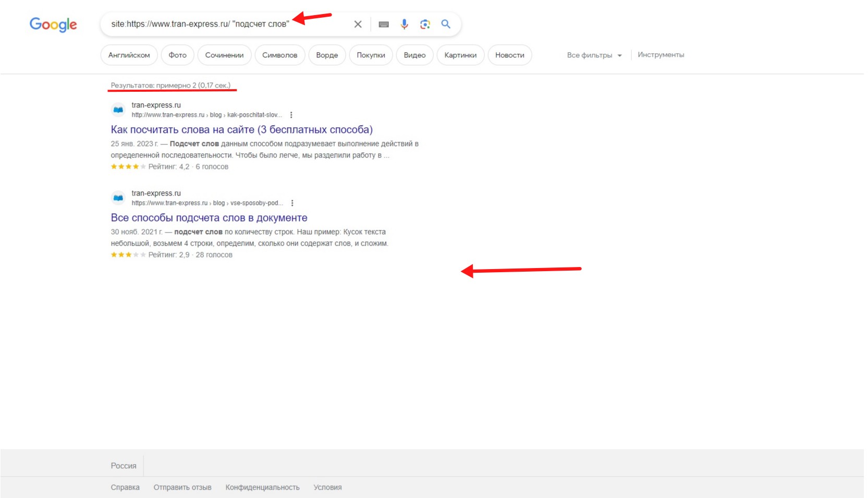This screenshot has width=868, height=498.
Task: Clear the search query with X icon
Action: (358, 24)
